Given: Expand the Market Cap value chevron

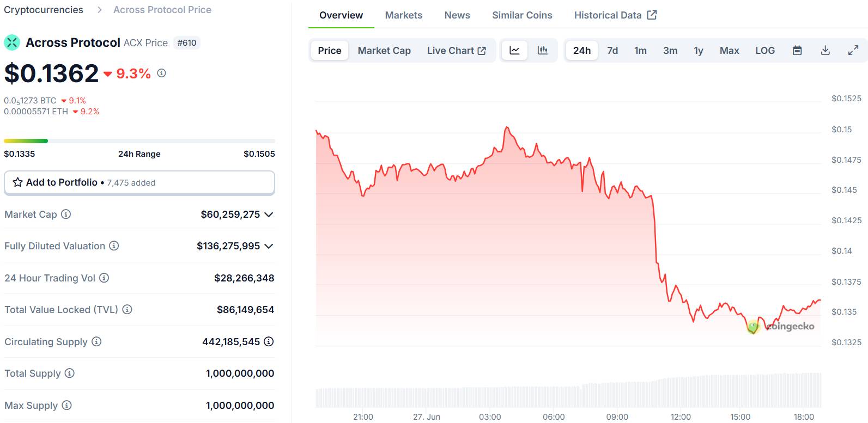Looking at the screenshot, I should (269, 214).
